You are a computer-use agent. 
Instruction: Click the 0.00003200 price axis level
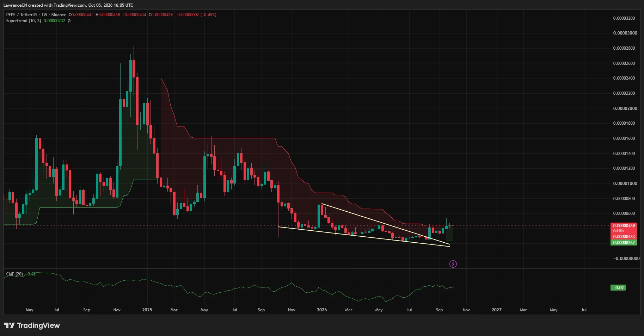(x=624, y=18)
